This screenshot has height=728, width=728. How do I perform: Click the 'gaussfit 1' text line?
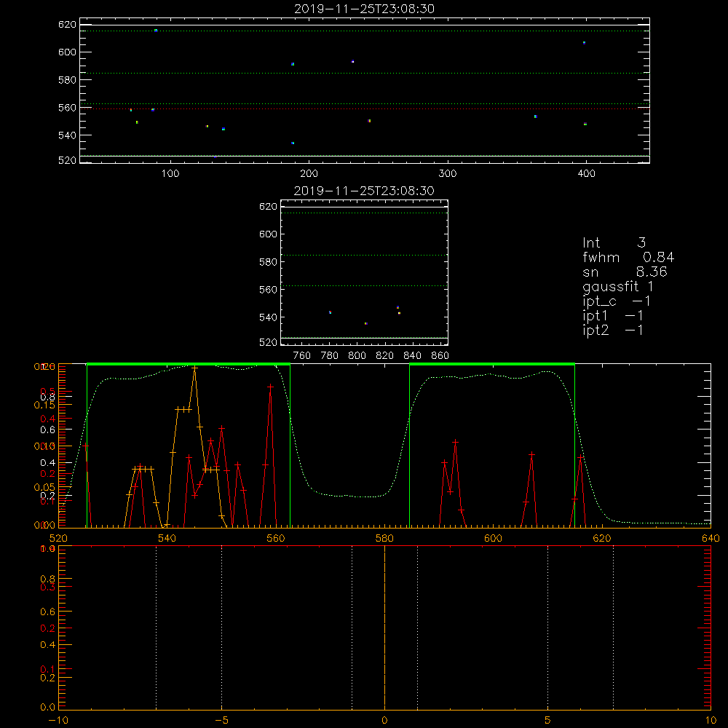pyautogui.click(x=618, y=286)
